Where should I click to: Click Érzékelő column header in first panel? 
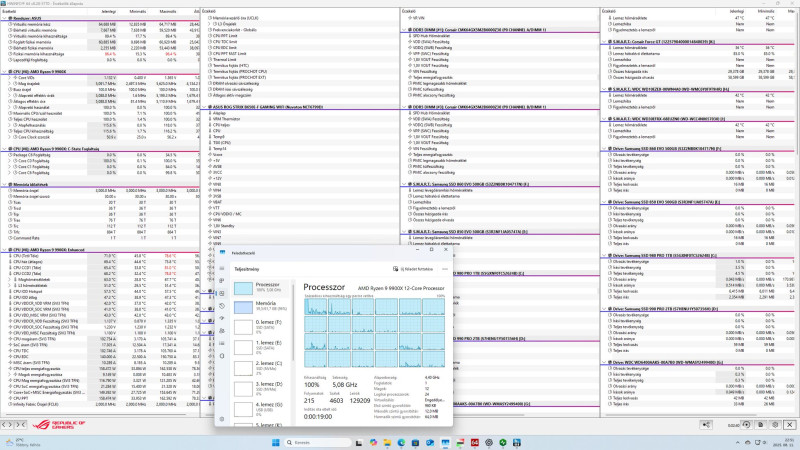(9, 11)
